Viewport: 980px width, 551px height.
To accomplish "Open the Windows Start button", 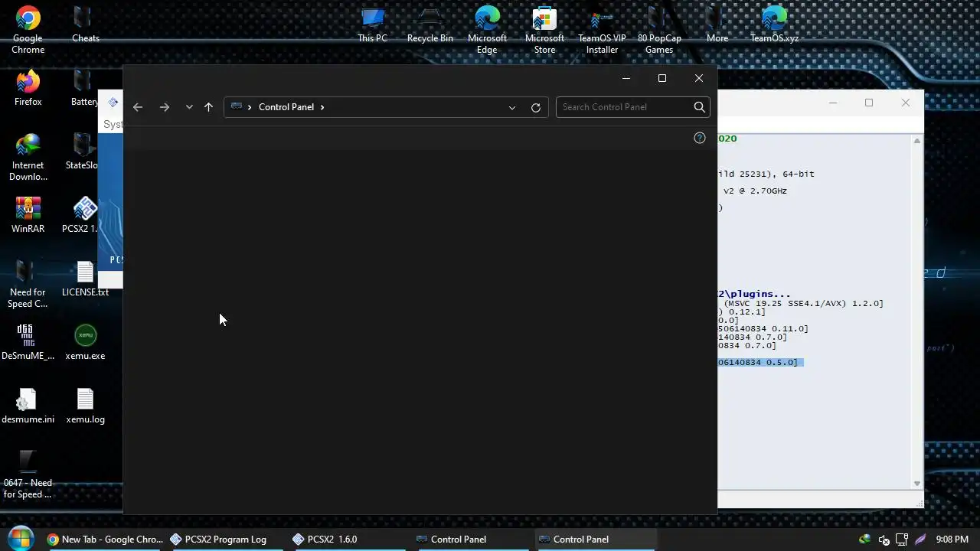I will [20, 539].
